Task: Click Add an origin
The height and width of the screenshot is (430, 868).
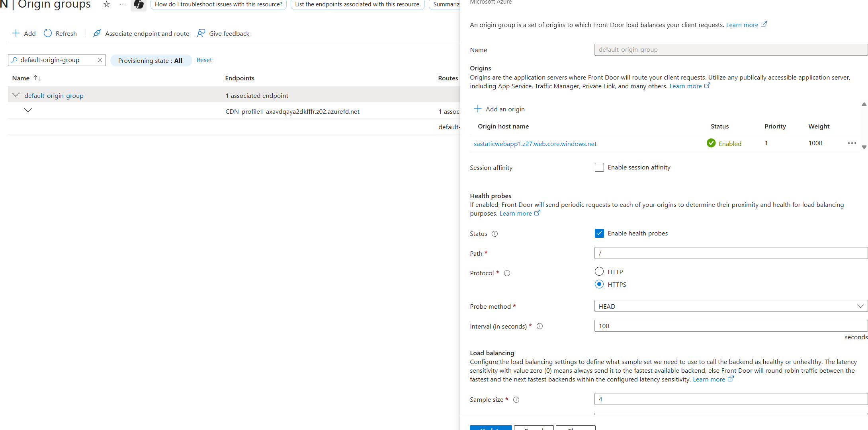Action: tap(499, 109)
